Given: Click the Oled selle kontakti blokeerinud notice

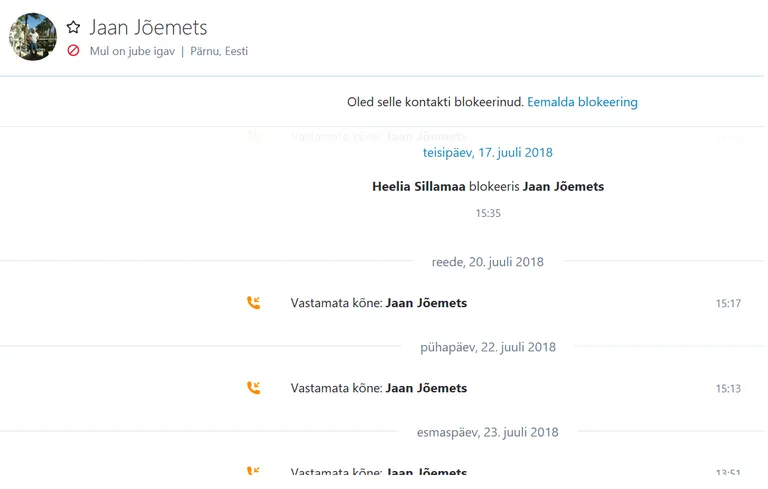Looking at the screenshot, I should [435, 102].
